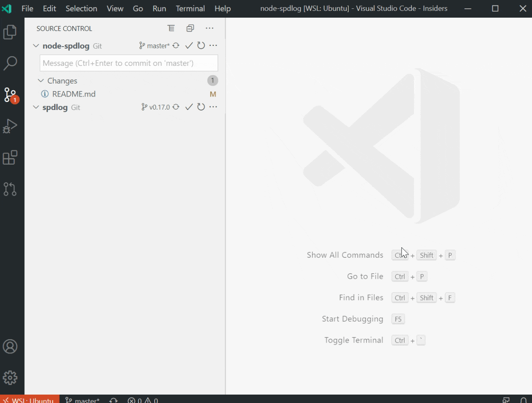Screen dimensions: 532x403
Task: Commit changes with the checkmark button
Action: [189, 45]
